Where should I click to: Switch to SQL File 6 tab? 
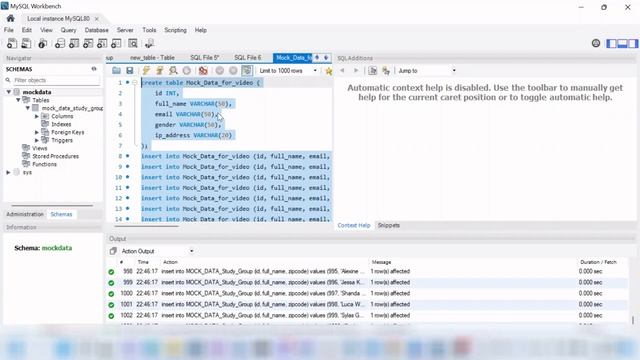pos(248,58)
